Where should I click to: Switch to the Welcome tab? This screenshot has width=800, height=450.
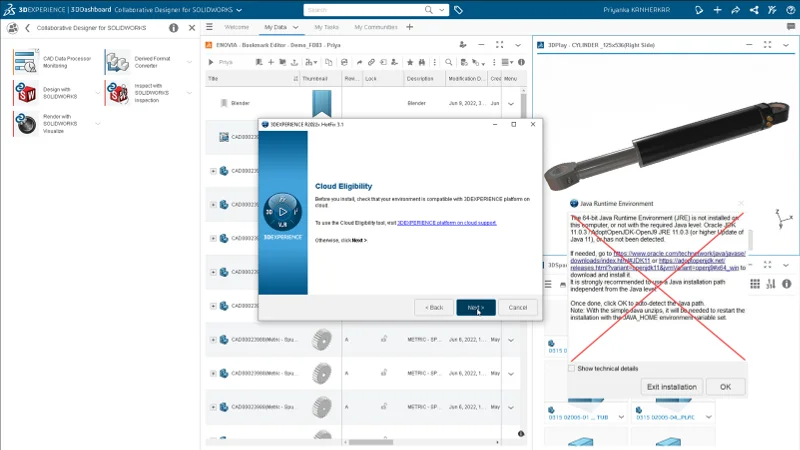pyautogui.click(x=237, y=27)
